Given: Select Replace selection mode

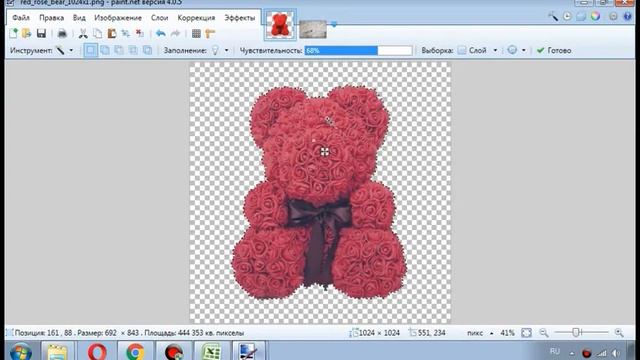Looking at the screenshot, I should pyautogui.click(x=91, y=50).
